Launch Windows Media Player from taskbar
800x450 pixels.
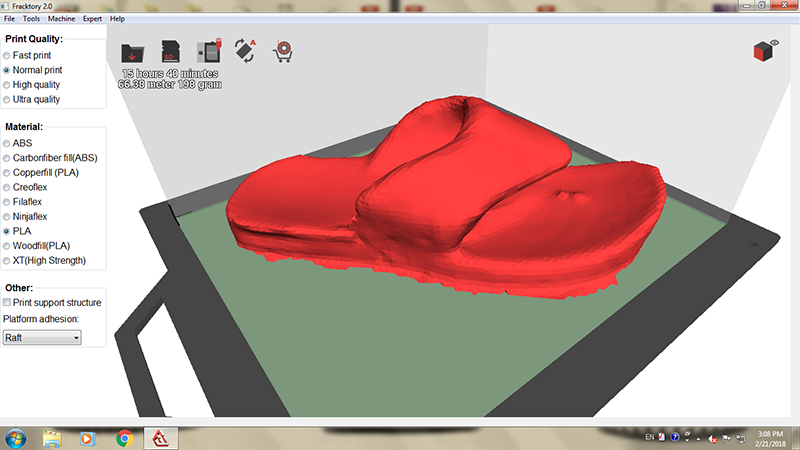tap(87, 439)
